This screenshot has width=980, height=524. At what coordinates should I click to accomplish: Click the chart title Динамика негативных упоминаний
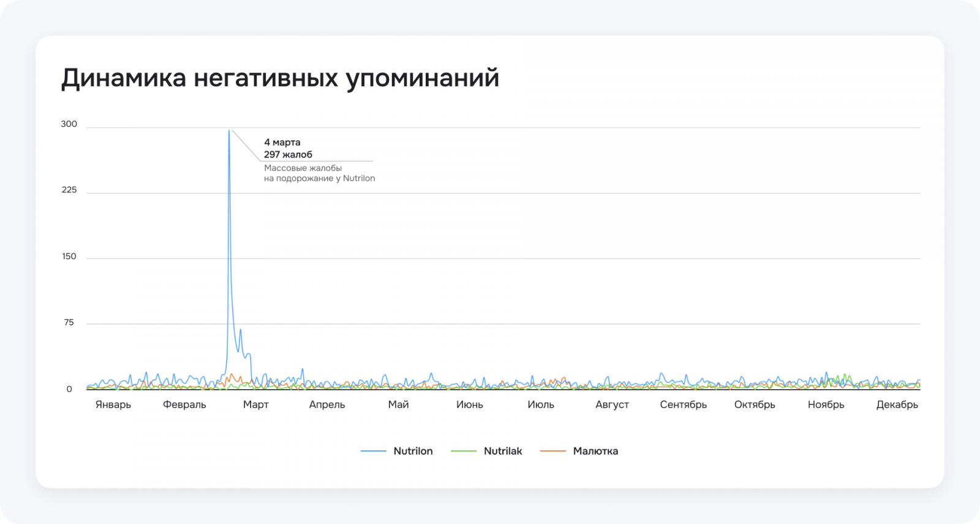[x=280, y=78]
